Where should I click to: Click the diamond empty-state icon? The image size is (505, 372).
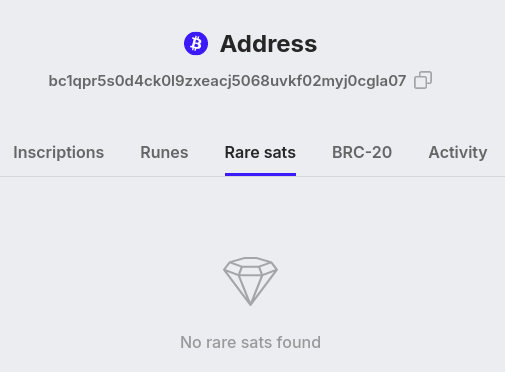[250, 281]
